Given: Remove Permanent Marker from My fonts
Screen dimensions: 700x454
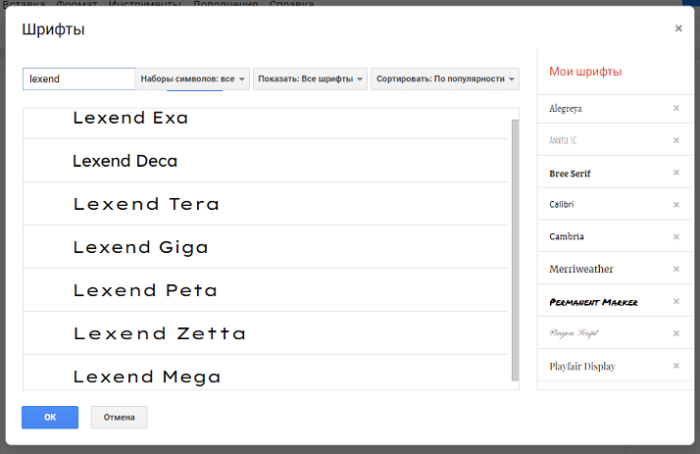Looking at the screenshot, I should pos(676,301).
